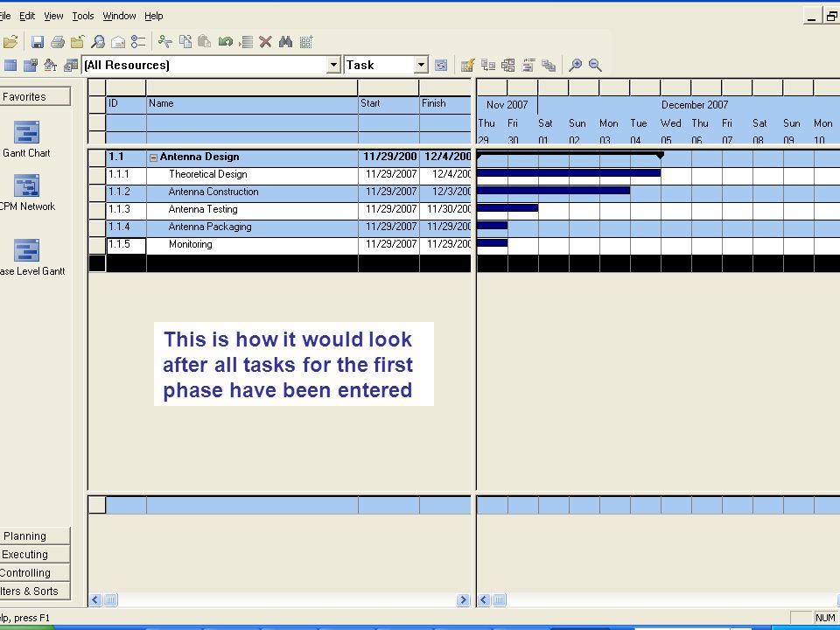Click the Name column header
Image resolution: width=840 pixels, height=630 pixels.
pyautogui.click(x=252, y=103)
